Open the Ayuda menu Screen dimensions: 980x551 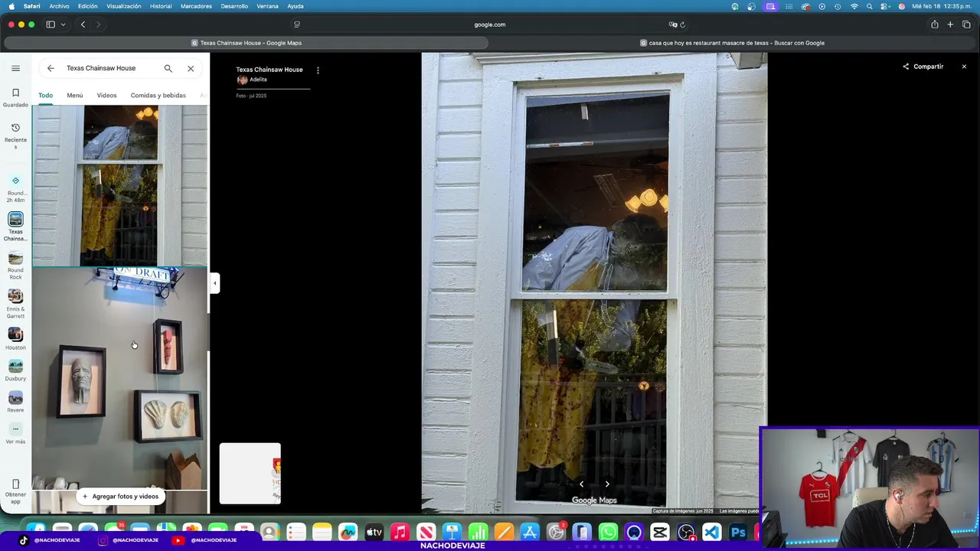pyautogui.click(x=296, y=6)
